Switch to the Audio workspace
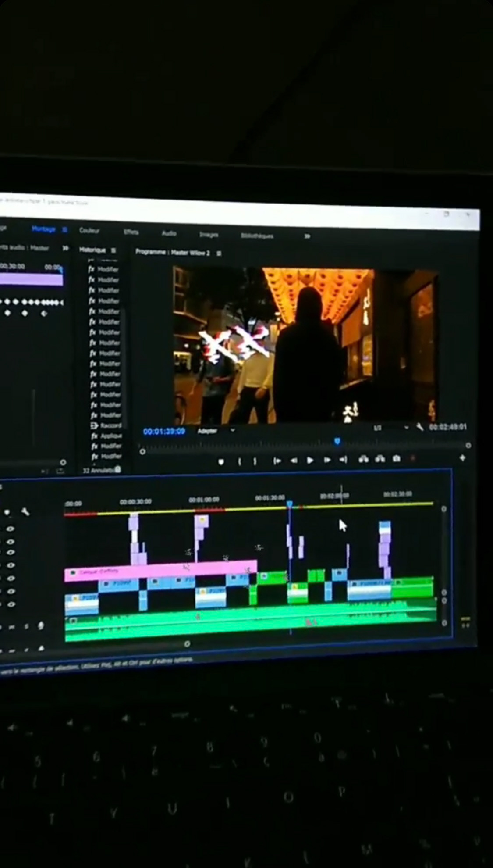Screen dimensions: 493x868 (169, 233)
